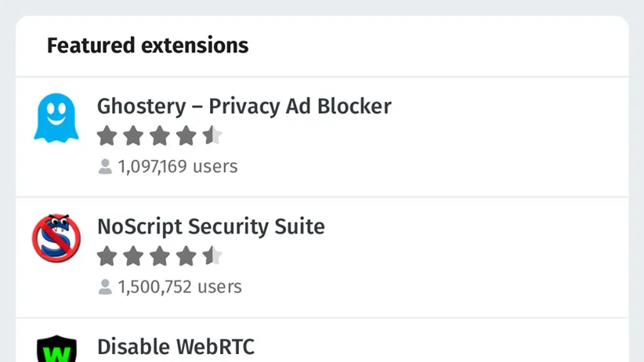The height and width of the screenshot is (362, 644).
Task: Click the first star in Ghostery's rating
Action: pyautogui.click(x=107, y=136)
